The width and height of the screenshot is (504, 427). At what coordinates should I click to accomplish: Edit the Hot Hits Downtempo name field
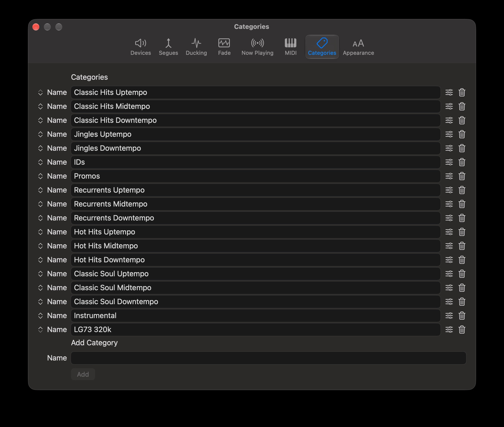[256, 260]
